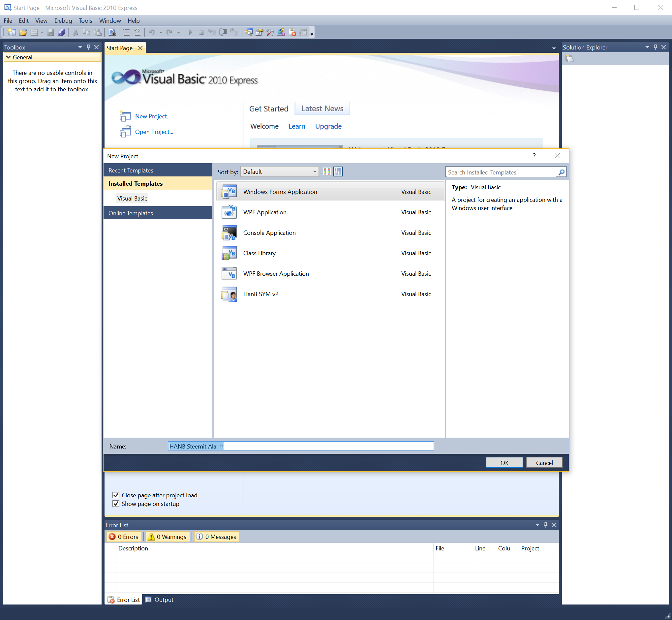Image resolution: width=672 pixels, height=620 pixels.
Task: Click the search magnifier in template search
Action: tap(561, 172)
